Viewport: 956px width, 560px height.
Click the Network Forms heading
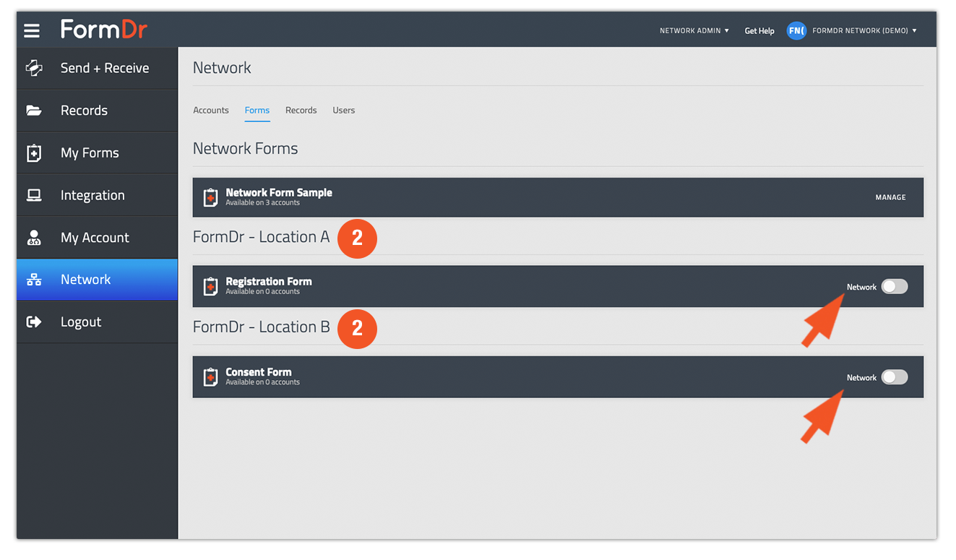coord(245,149)
